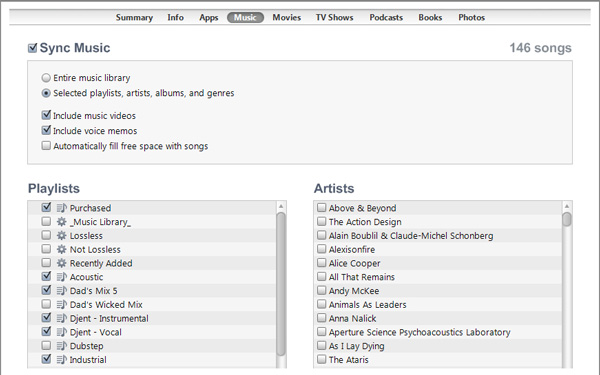Image resolution: width=600 pixels, height=375 pixels.
Task: Disable Include music videos
Action: pyautogui.click(x=46, y=115)
